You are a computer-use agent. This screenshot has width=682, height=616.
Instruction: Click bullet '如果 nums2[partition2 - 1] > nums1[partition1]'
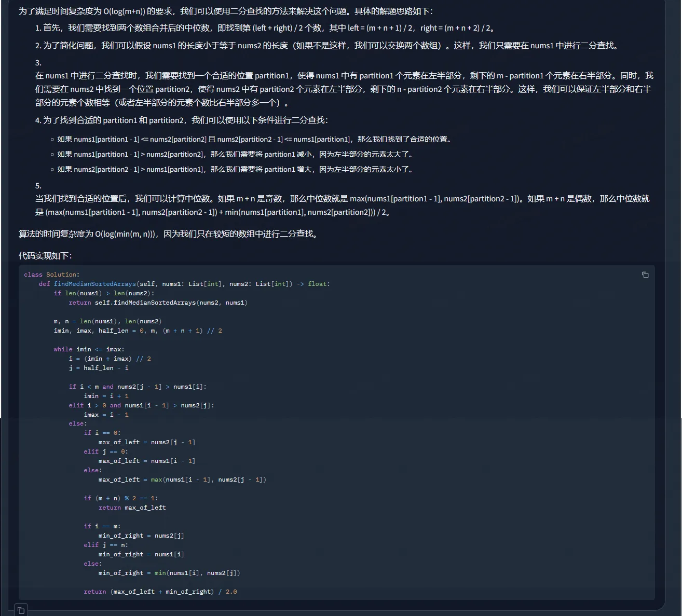235,169
